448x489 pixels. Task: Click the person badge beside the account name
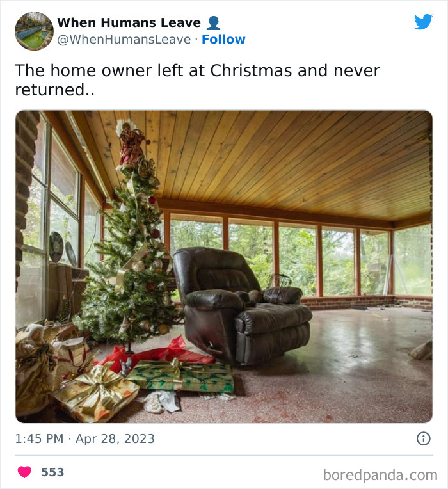[x=214, y=23]
